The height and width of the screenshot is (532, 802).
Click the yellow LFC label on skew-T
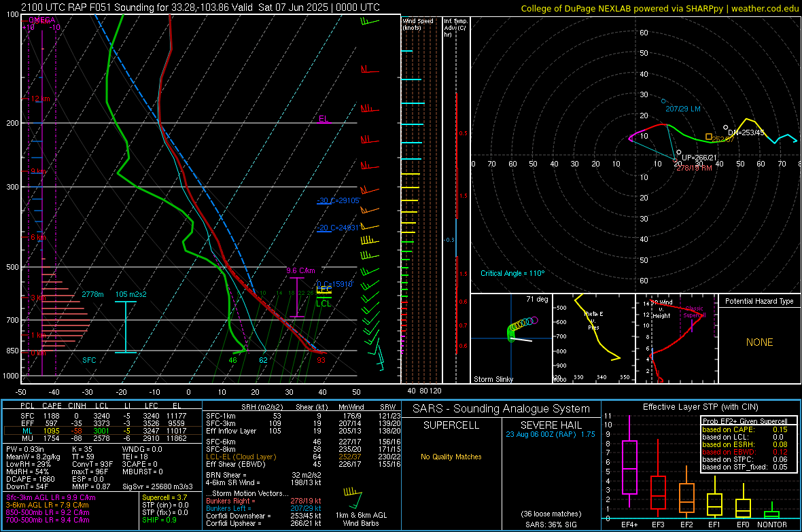click(324, 289)
